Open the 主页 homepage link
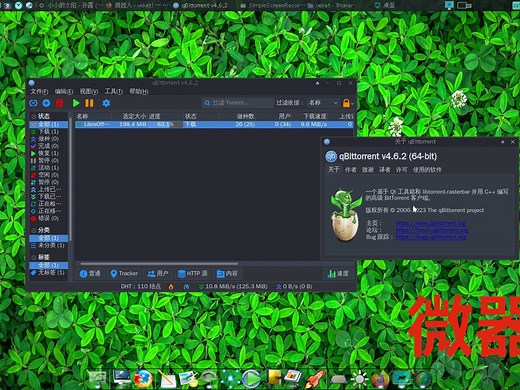The width and height of the screenshot is (520, 390). [x=431, y=223]
